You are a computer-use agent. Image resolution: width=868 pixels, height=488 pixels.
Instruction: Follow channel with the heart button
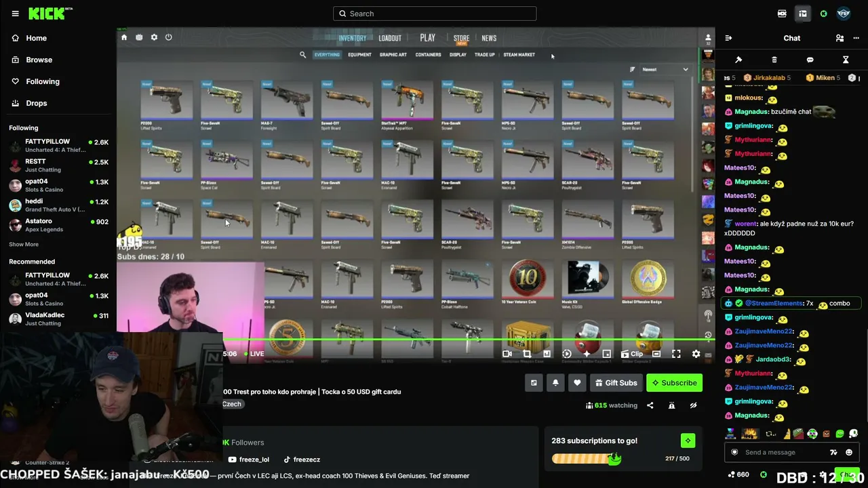click(577, 383)
